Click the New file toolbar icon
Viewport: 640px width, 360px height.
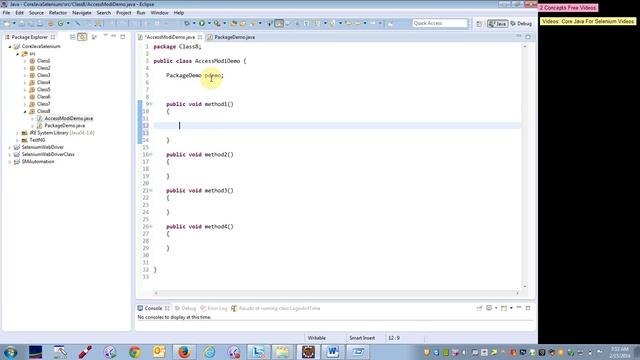point(7,24)
